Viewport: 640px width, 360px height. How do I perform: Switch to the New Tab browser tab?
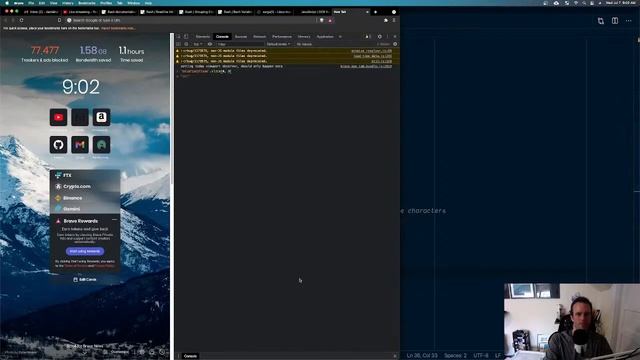point(351,12)
